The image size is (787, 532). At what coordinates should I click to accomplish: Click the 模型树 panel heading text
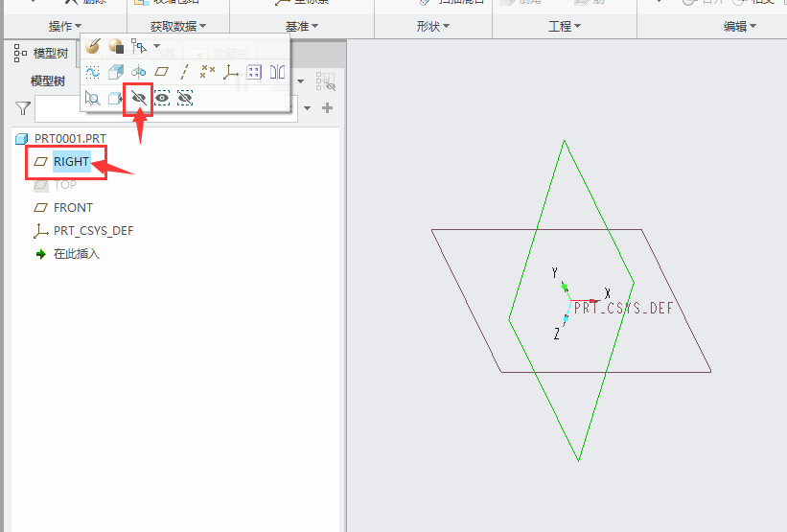[48, 81]
